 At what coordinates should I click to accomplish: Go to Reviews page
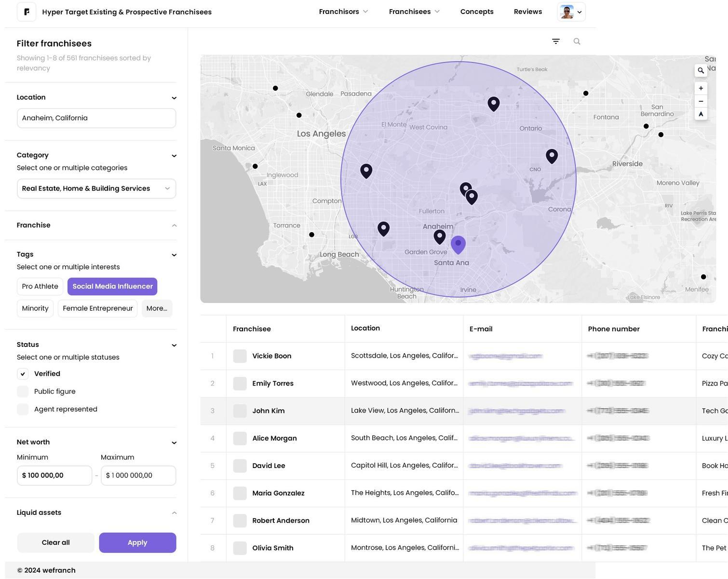tap(528, 12)
